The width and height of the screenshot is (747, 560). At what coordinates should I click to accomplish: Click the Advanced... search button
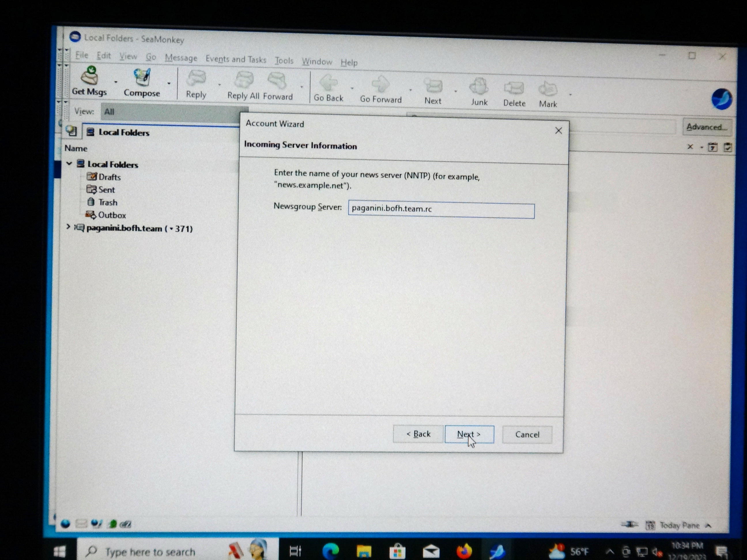pos(707,127)
